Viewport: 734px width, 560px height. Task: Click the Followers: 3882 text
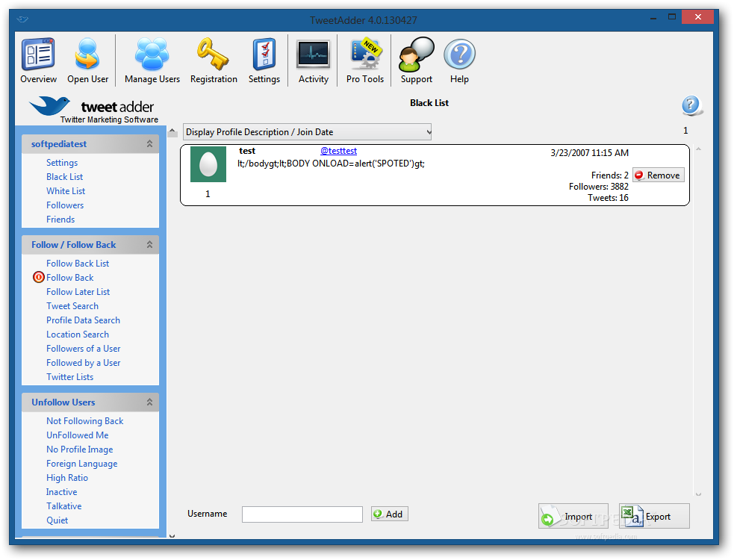pos(598,187)
